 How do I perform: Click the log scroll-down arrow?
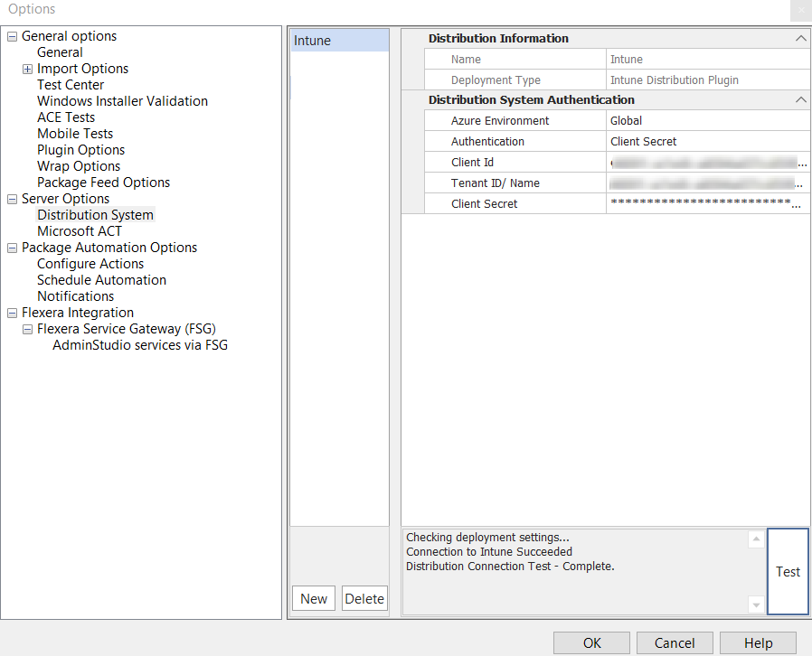[756, 604]
